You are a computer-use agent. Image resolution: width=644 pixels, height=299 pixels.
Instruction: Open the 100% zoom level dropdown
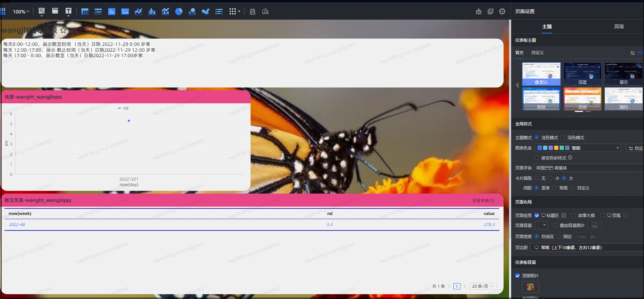tap(21, 12)
